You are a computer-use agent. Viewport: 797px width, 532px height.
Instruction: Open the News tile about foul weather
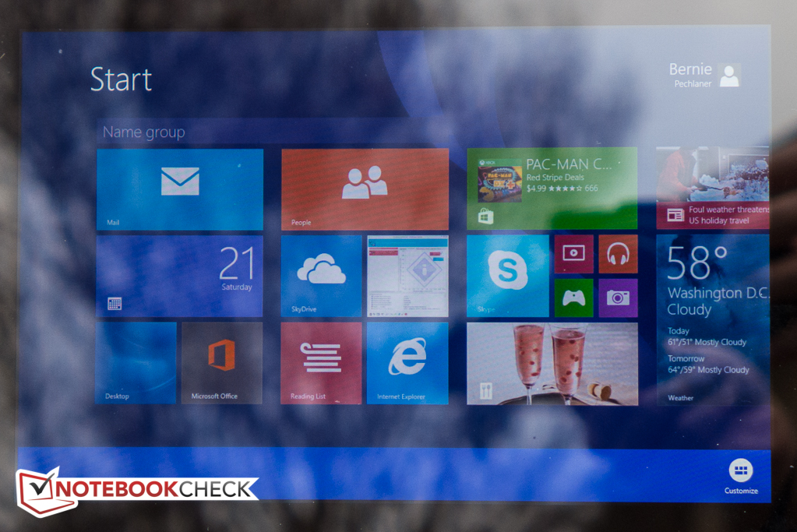click(713, 188)
